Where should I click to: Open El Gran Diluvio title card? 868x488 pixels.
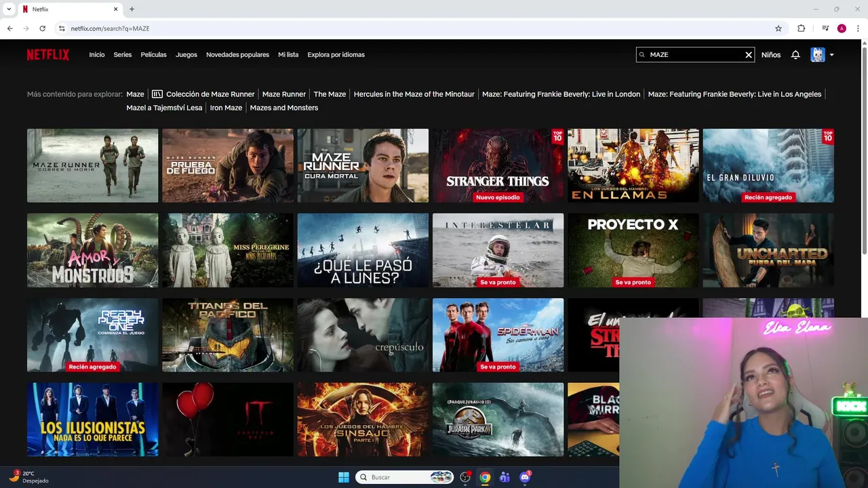pos(768,165)
